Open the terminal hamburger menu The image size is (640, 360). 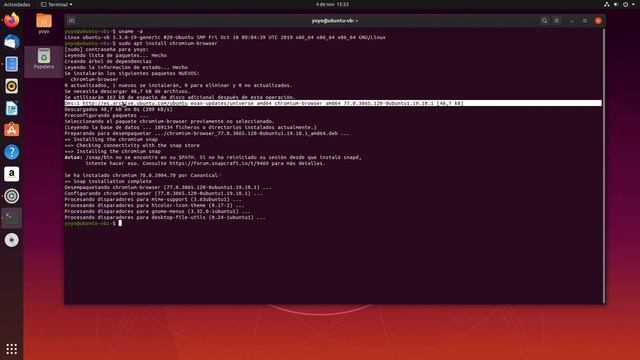(557, 20)
